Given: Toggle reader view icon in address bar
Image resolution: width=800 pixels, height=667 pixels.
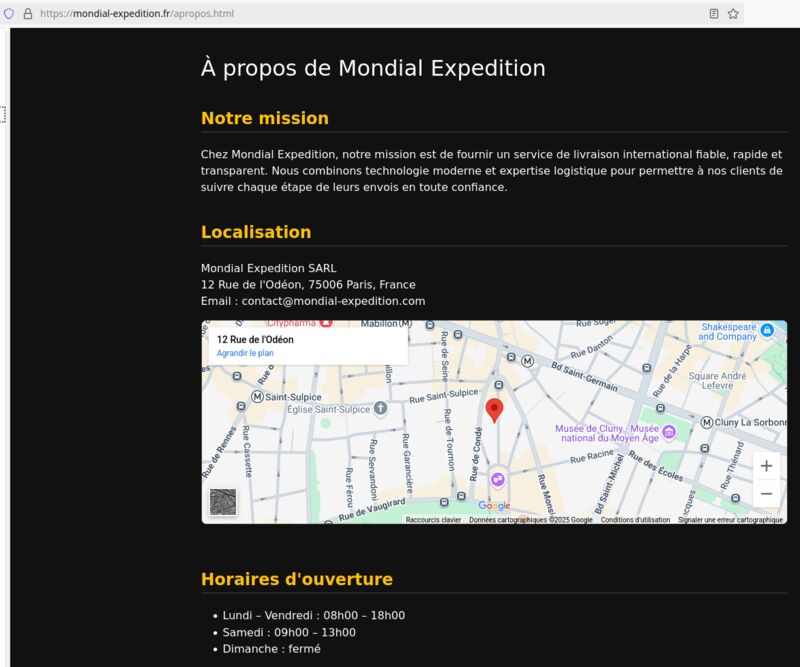Looking at the screenshot, I should pyautogui.click(x=714, y=14).
